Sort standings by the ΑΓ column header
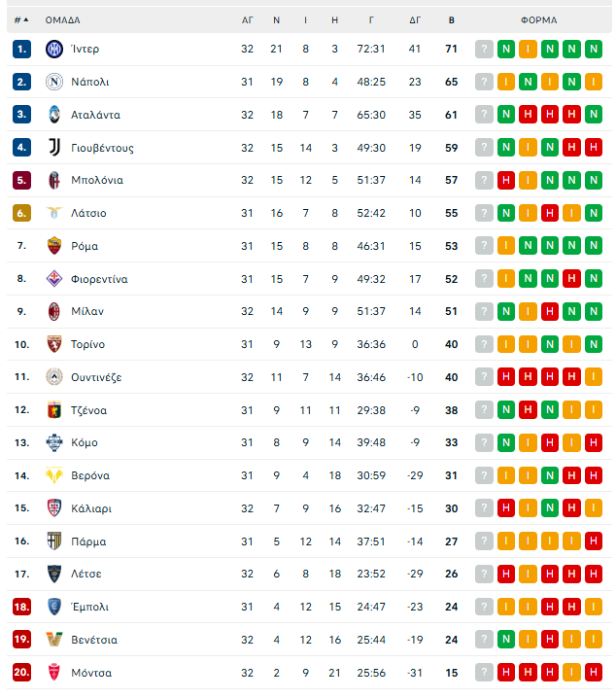The height and width of the screenshot is (698, 616). pos(247,19)
